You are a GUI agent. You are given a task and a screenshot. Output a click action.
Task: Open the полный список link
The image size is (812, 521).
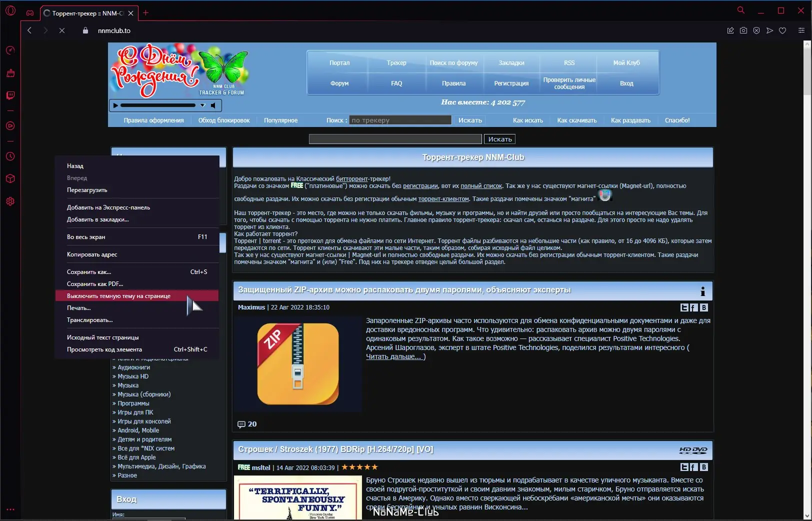pyautogui.click(x=481, y=186)
